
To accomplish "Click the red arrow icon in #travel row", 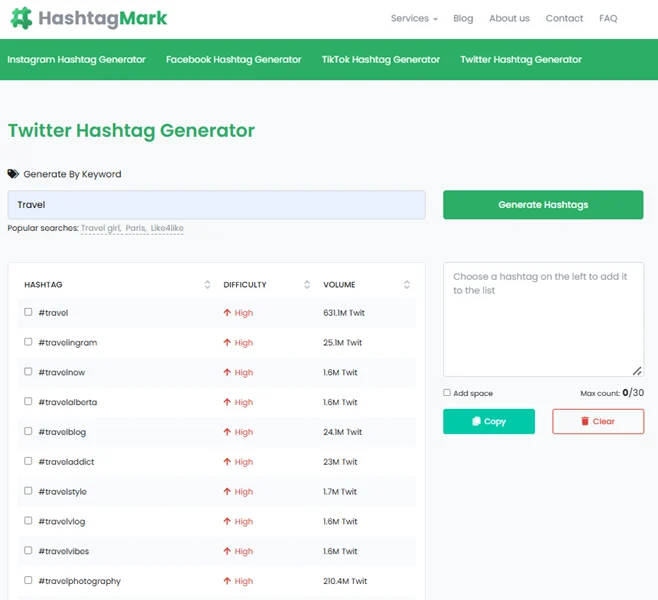I will pyautogui.click(x=227, y=313).
